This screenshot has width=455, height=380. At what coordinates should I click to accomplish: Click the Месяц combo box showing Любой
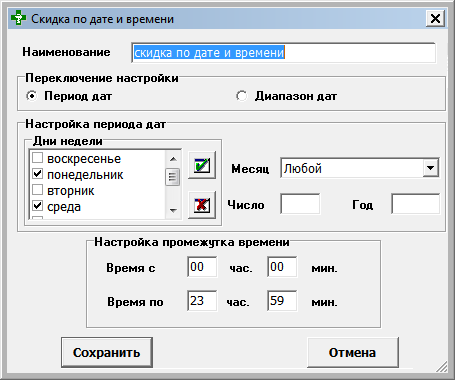[x=360, y=168]
